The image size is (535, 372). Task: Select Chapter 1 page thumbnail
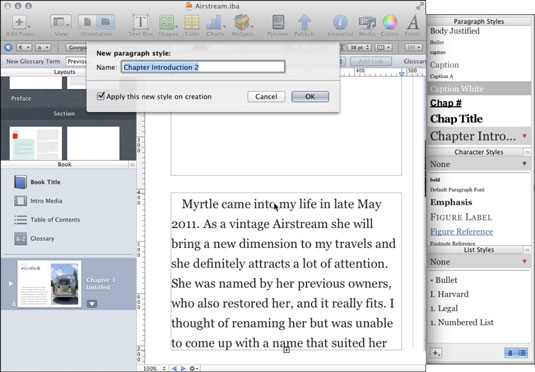click(49, 284)
